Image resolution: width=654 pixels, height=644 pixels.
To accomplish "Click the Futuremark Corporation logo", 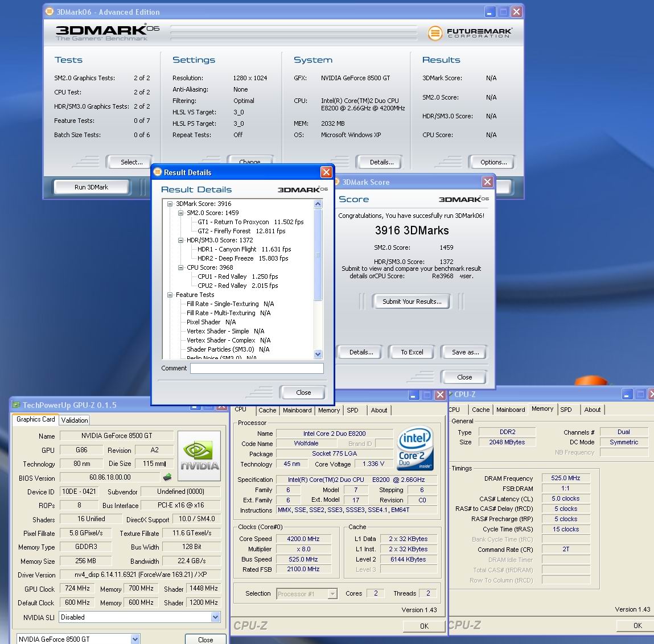I will click(x=470, y=32).
